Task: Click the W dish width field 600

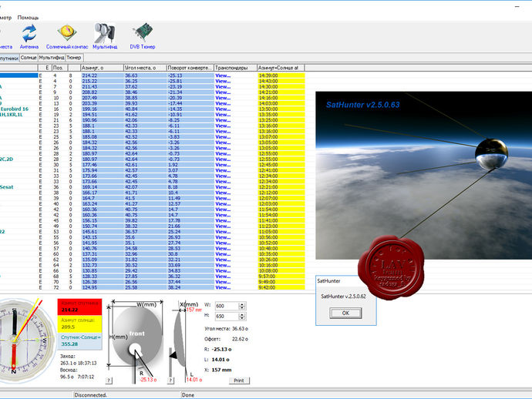Action: tap(227, 306)
